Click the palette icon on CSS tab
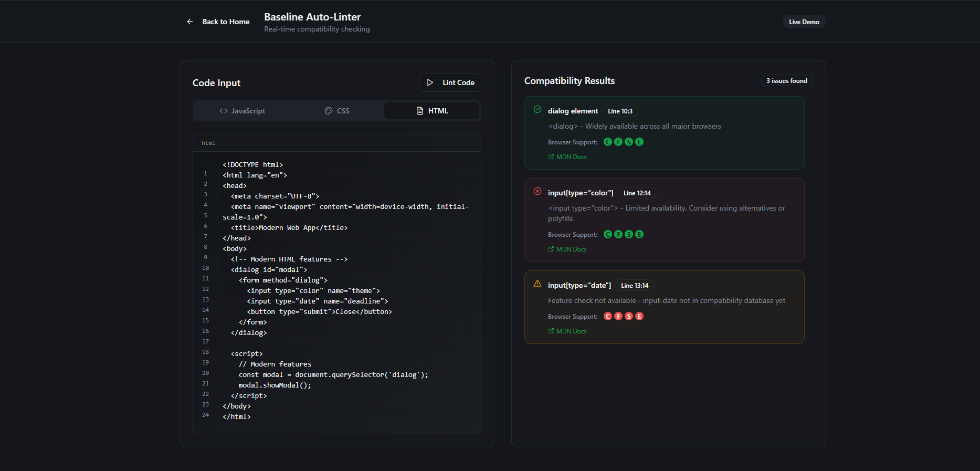The image size is (980, 471). [x=329, y=111]
